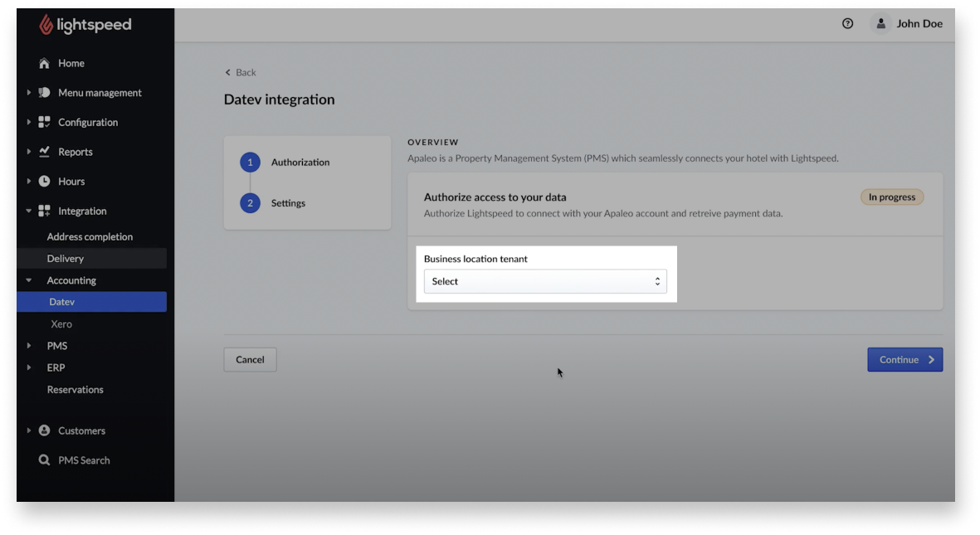Open the Business location tenant Select dropdown
This screenshot has height=535, width=980.
point(545,281)
